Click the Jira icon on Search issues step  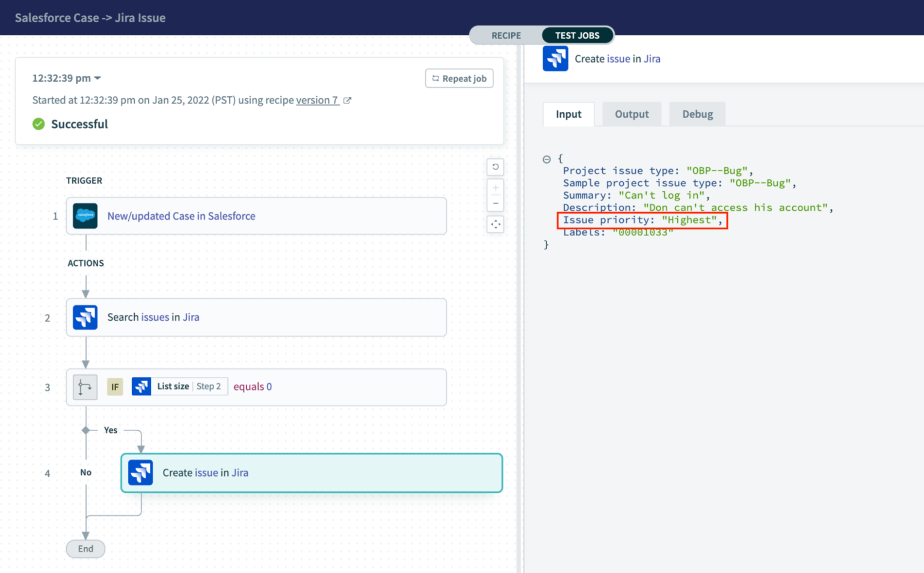pyautogui.click(x=85, y=317)
